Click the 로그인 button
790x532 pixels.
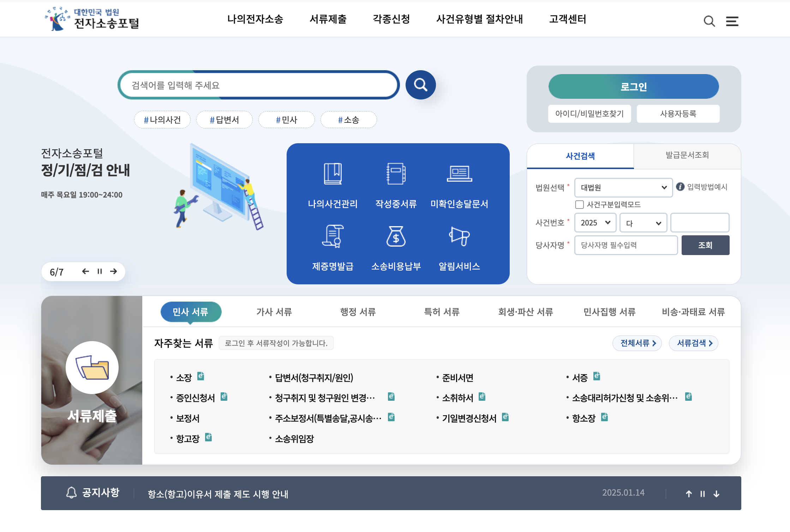633,87
